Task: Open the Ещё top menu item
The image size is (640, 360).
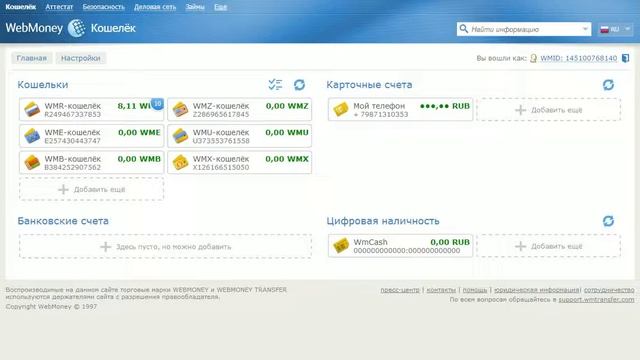Action: tap(220, 7)
